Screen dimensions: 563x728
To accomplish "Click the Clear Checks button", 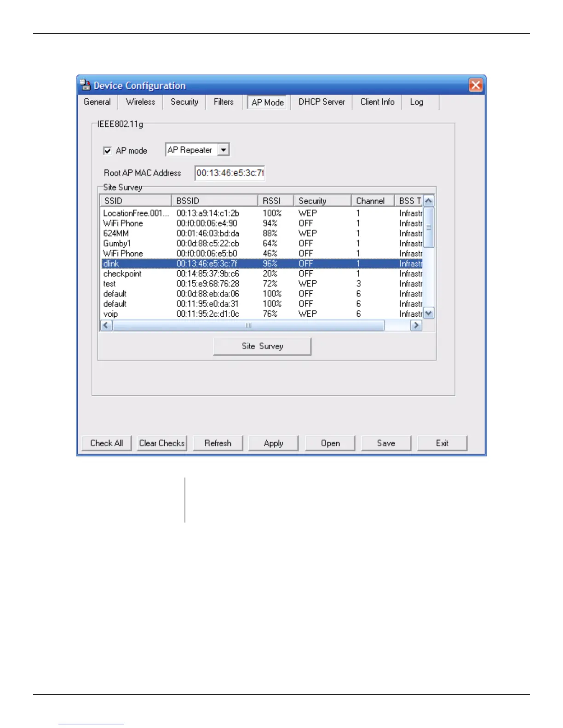I will click(x=162, y=443).
